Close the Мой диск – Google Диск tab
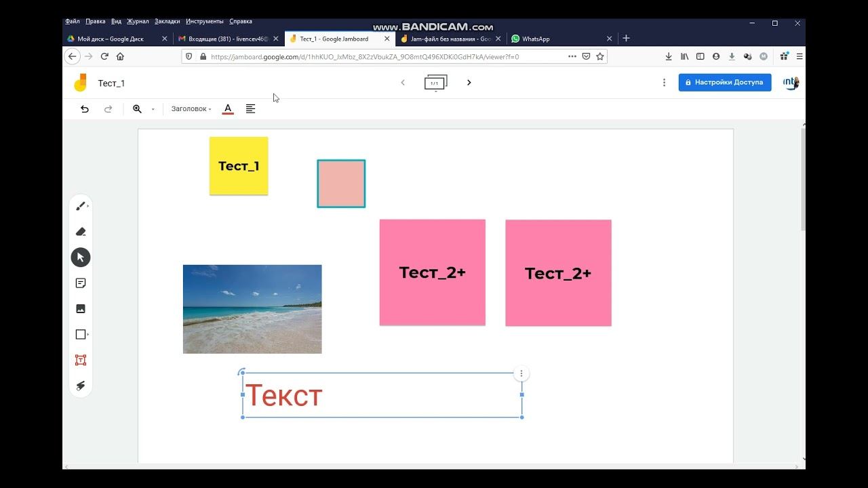The height and width of the screenshot is (488, 868). coord(164,39)
